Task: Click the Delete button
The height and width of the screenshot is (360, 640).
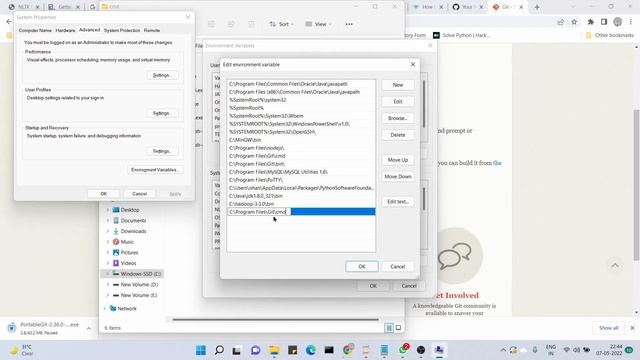Action: click(398, 135)
